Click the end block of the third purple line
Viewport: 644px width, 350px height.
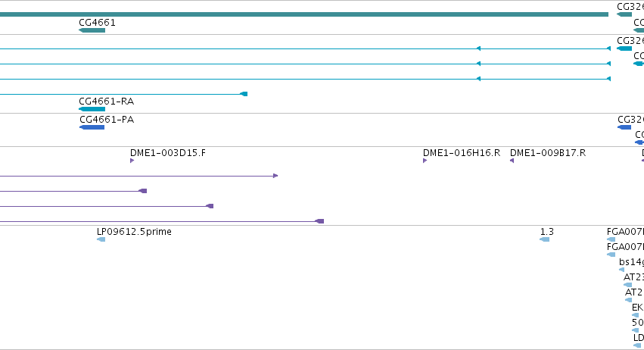point(210,206)
